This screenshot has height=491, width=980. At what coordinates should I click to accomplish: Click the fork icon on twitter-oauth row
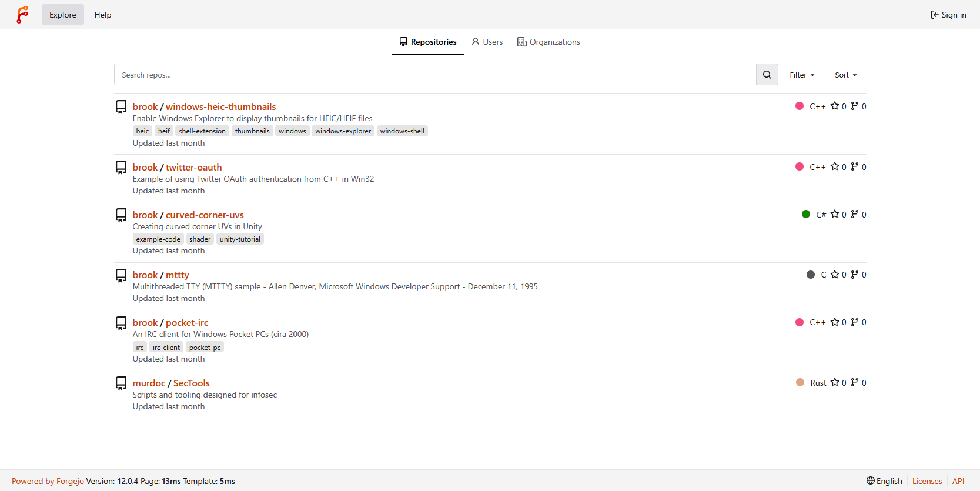(x=854, y=166)
